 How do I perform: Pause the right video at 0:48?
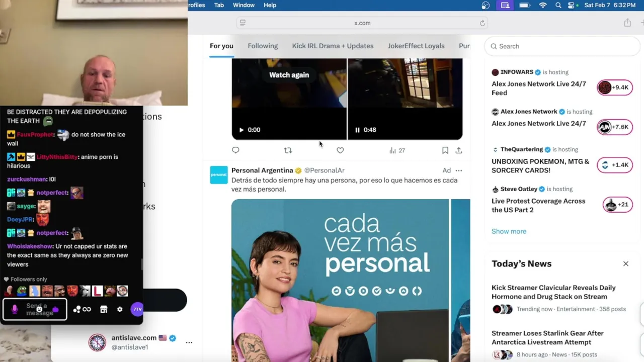click(357, 130)
